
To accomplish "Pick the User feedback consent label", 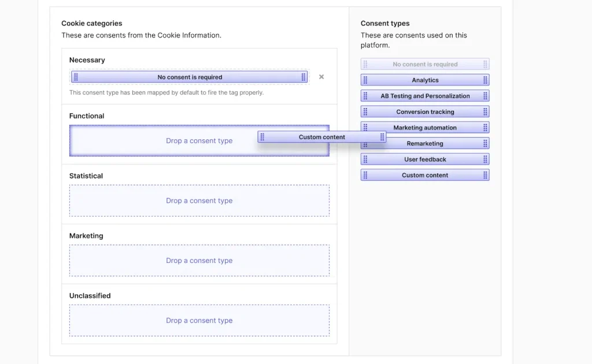I will tap(425, 159).
